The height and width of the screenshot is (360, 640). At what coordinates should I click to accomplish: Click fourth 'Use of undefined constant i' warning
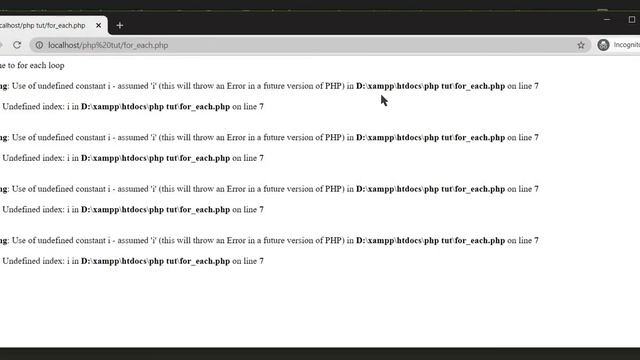[269, 240]
